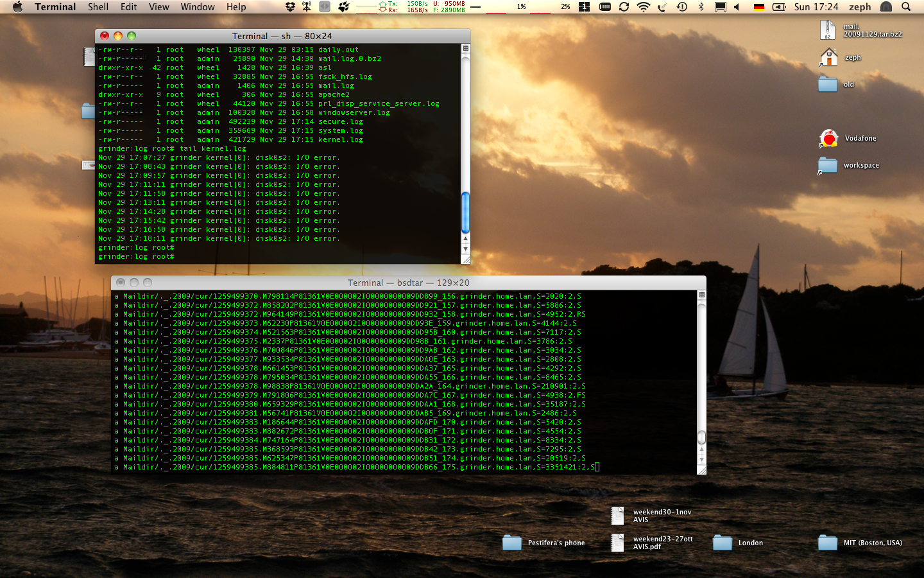Click scroll down arrow in sh terminal
The height and width of the screenshot is (578, 924).
(466, 249)
